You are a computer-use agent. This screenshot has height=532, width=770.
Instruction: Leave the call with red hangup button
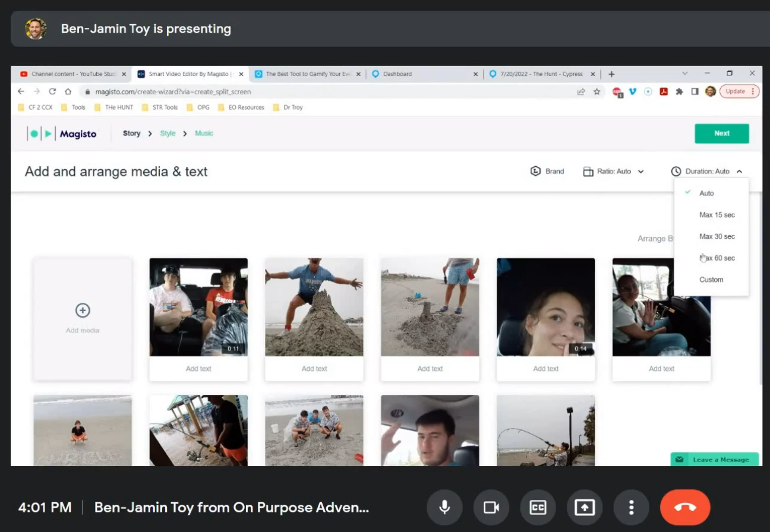point(685,508)
